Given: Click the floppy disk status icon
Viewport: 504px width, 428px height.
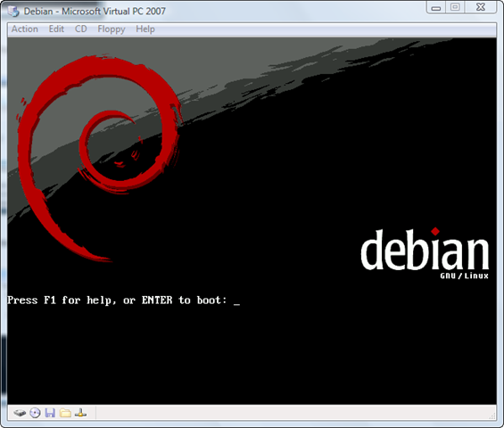Looking at the screenshot, I should [50, 413].
